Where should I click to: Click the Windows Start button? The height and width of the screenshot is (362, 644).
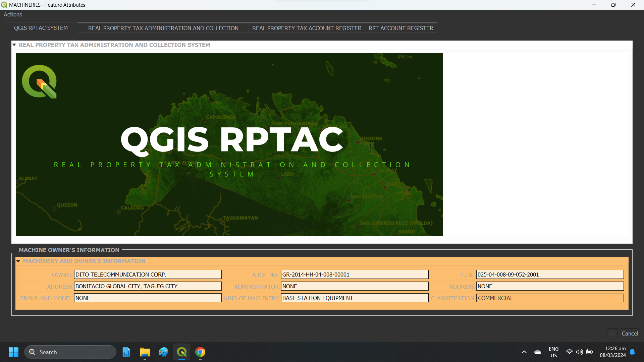coord(13,352)
